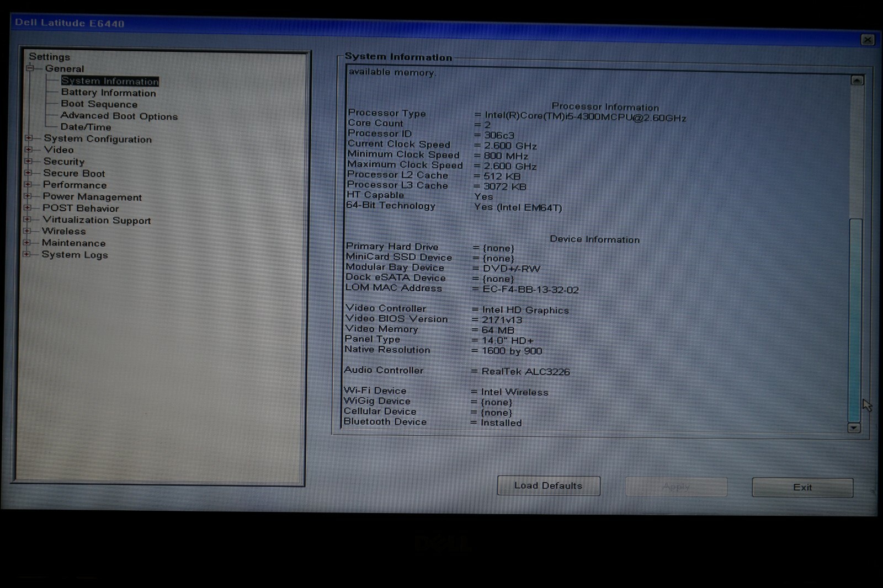Viewport: 883px width, 588px height.
Task: Expand the Wireless node
Action: tap(26, 231)
